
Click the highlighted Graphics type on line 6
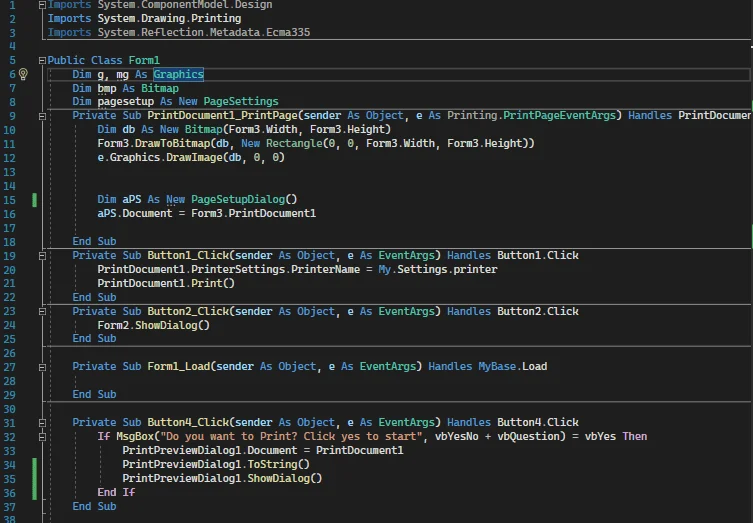pos(179,74)
